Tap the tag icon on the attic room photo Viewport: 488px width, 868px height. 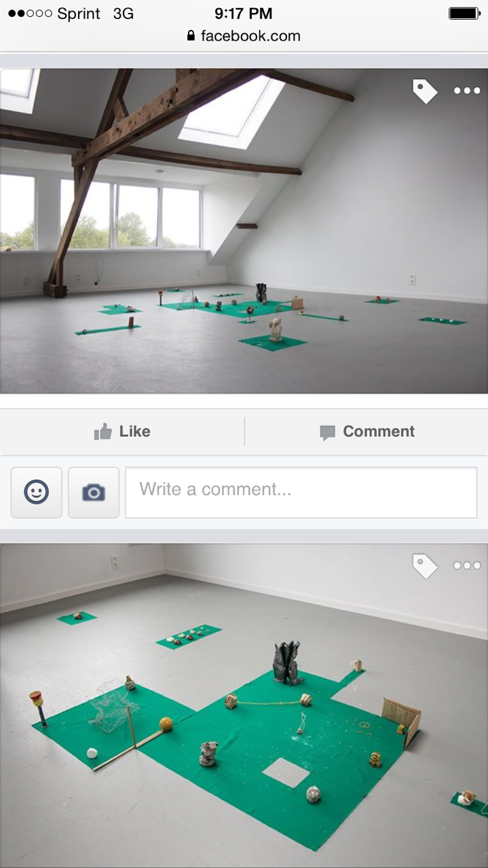(x=425, y=91)
